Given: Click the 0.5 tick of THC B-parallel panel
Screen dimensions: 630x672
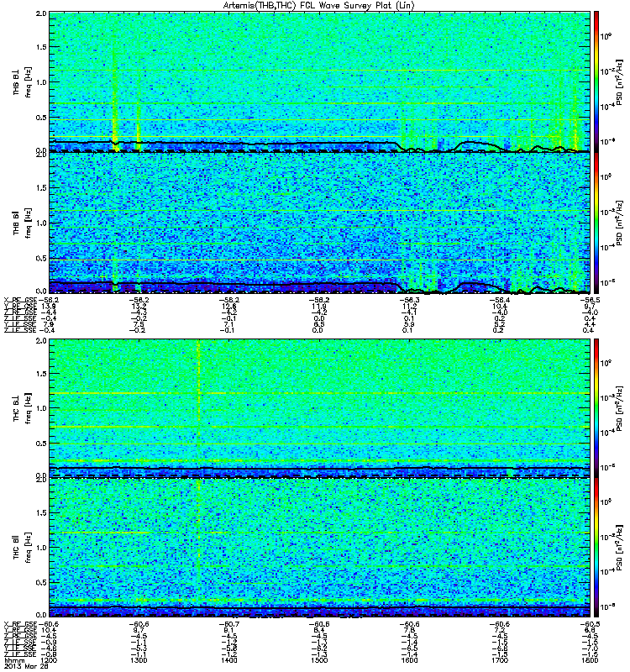Looking at the screenshot, I should [41, 582].
